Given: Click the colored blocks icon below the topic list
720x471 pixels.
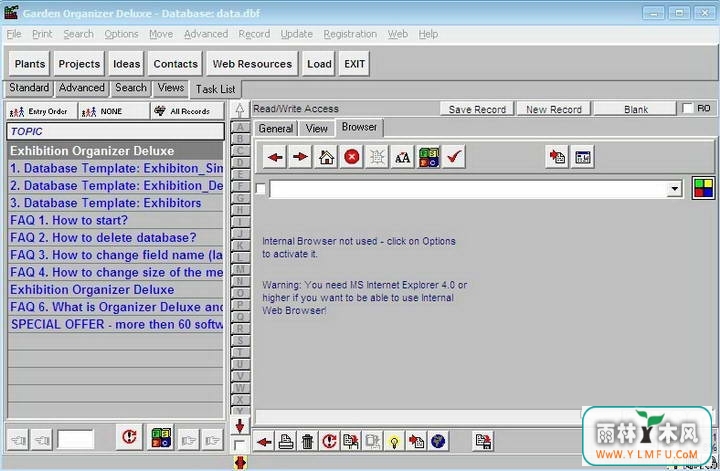Looking at the screenshot, I should click(x=161, y=437).
